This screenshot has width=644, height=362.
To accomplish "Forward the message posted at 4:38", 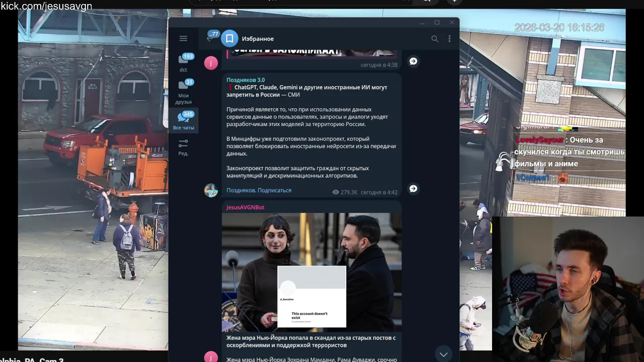I will click(413, 61).
